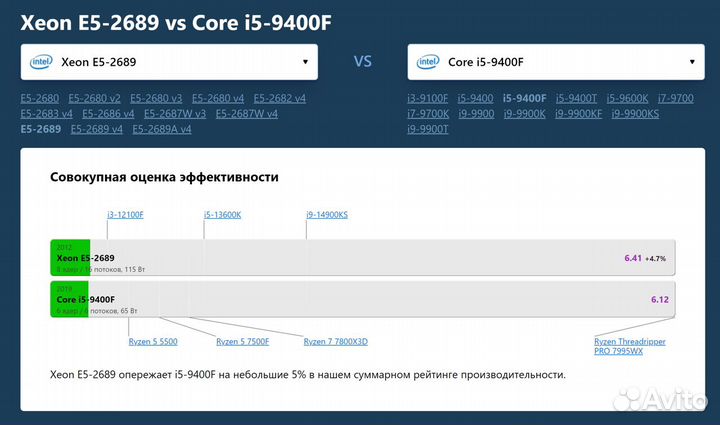Click the summary sentence about небольшие 5%
720x425 pixels.
click(308, 375)
